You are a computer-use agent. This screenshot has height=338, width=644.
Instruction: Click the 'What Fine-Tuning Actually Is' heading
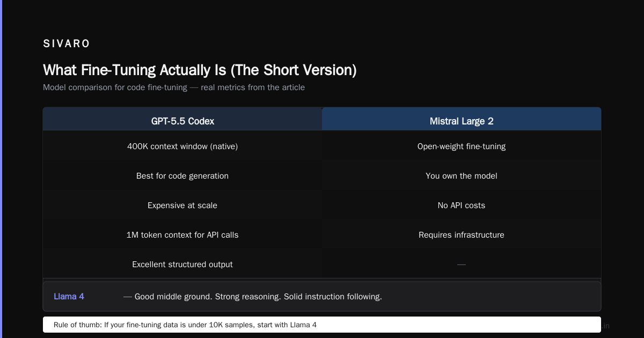pyautogui.click(x=200, y=70)
